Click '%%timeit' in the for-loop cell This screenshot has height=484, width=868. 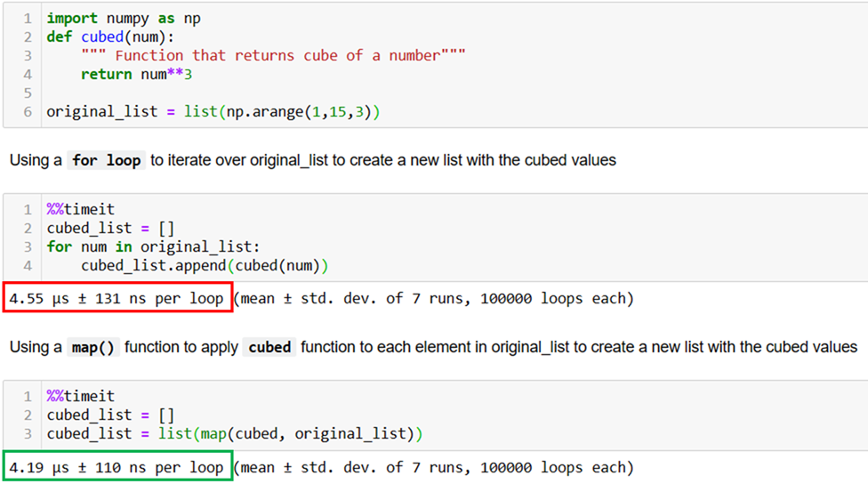(x=81, y=209)
